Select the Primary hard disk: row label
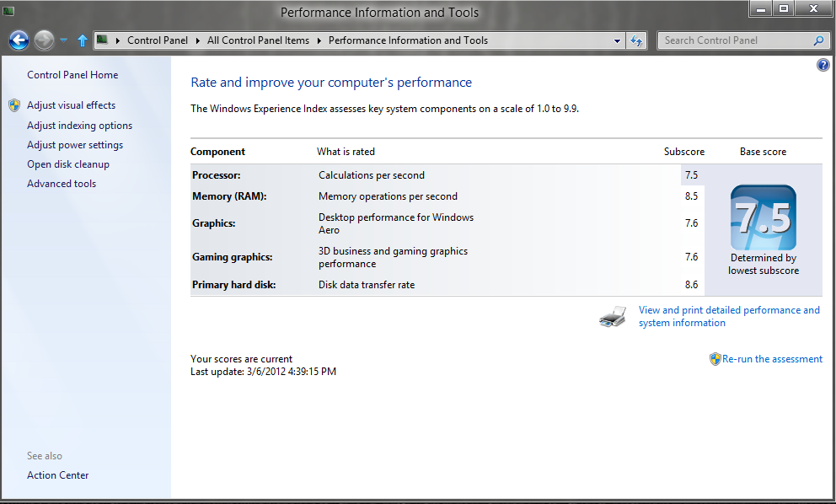Image resolution: width=836 pixels, height=504 pixels. [x=233, y=285]
